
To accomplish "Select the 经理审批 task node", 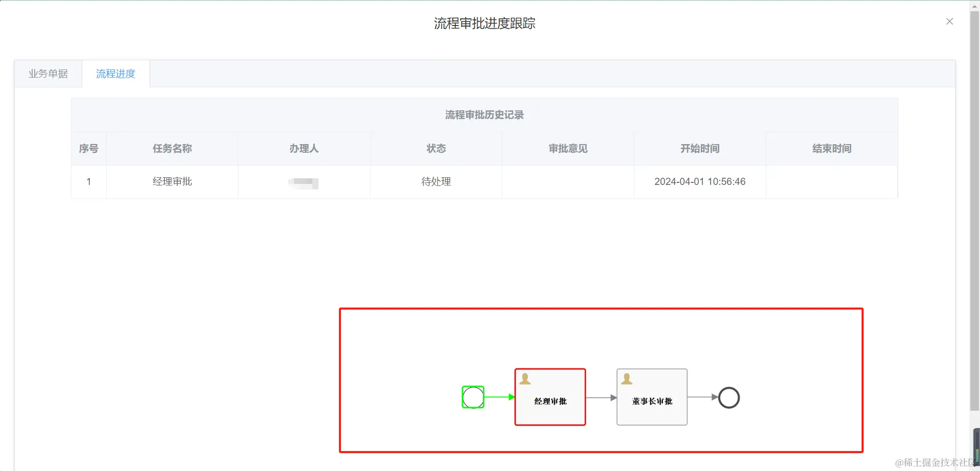I will (x=550, y=397).
